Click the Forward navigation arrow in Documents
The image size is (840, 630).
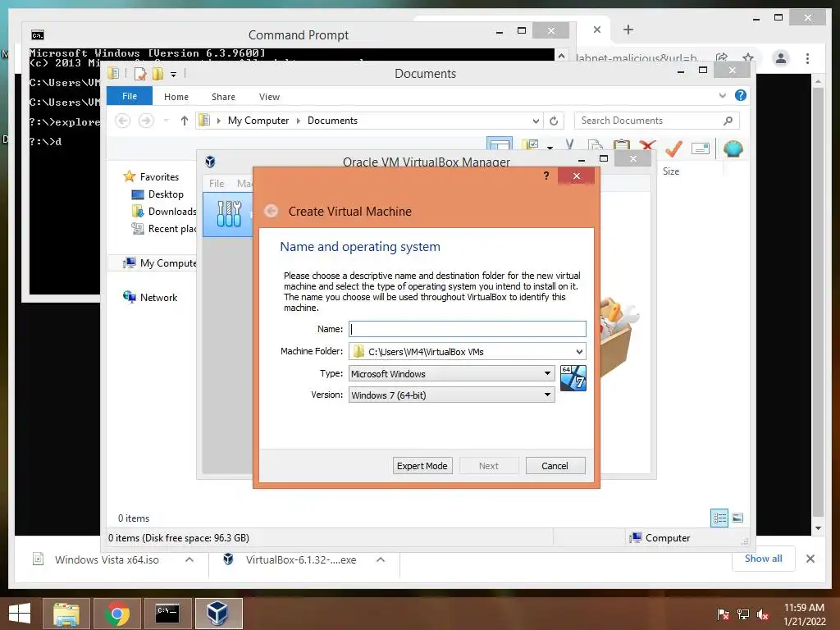(146, 121)
